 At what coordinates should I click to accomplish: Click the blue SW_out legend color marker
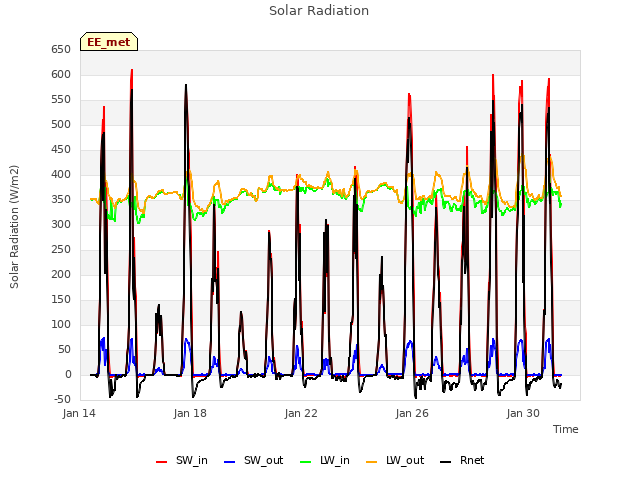(230, 462)
